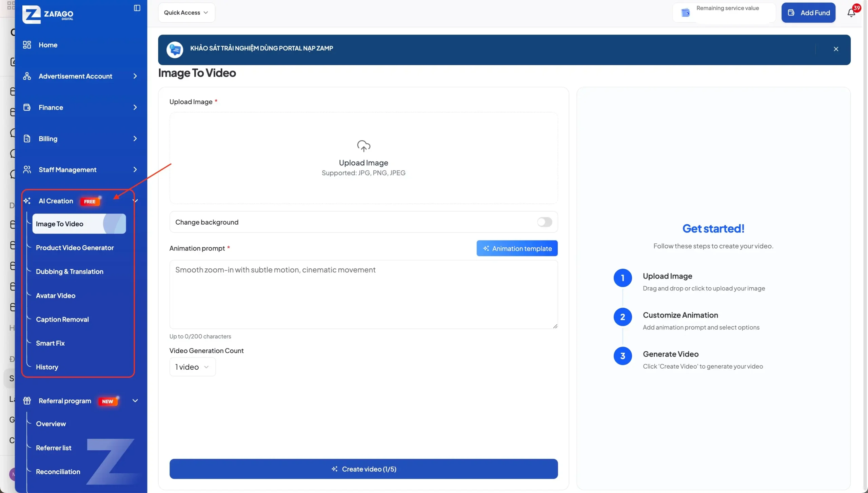Click the Advertisement Account icon

pyautogui.click(x=27, y=76)
